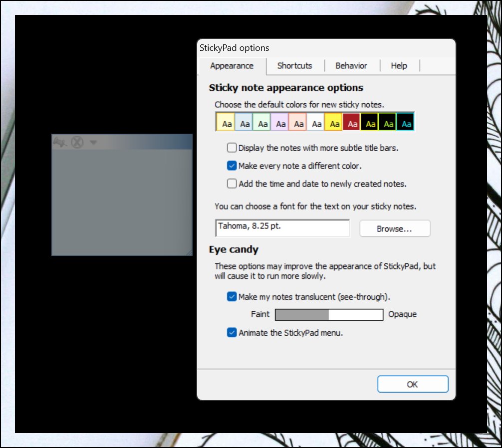Select the pale yellow note color swatch
The image size is (502, 448).
point(226,122)
